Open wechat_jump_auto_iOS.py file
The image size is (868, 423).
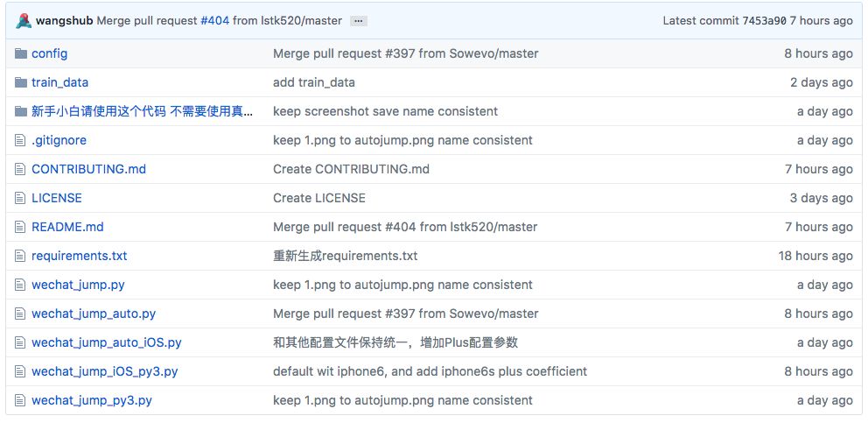click(x=106, y=342)
